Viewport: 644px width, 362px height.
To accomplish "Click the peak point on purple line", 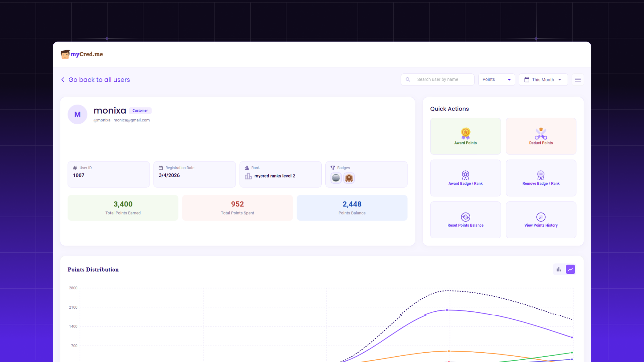I will pyautogui.click(x=447, y=310).
